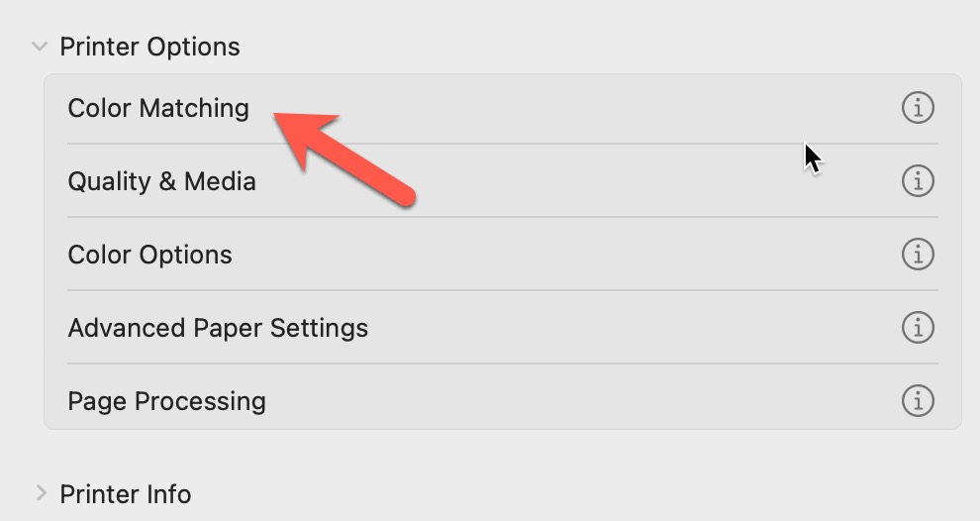Click blank space in Color Matching row
Screen dimensions: 980x521
594,107
